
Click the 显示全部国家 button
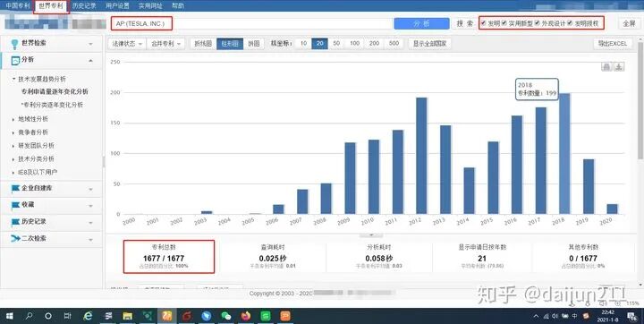429,44
